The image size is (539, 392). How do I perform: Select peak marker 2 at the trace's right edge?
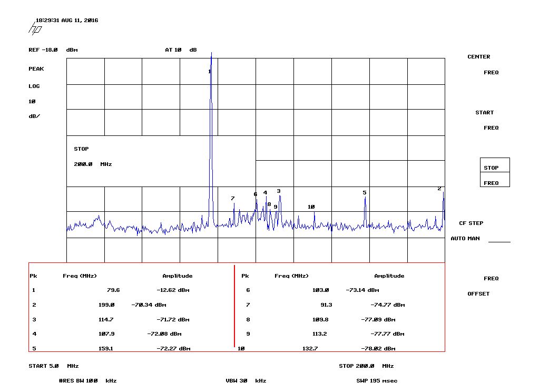pyautogui.click(x=439, y=189)
